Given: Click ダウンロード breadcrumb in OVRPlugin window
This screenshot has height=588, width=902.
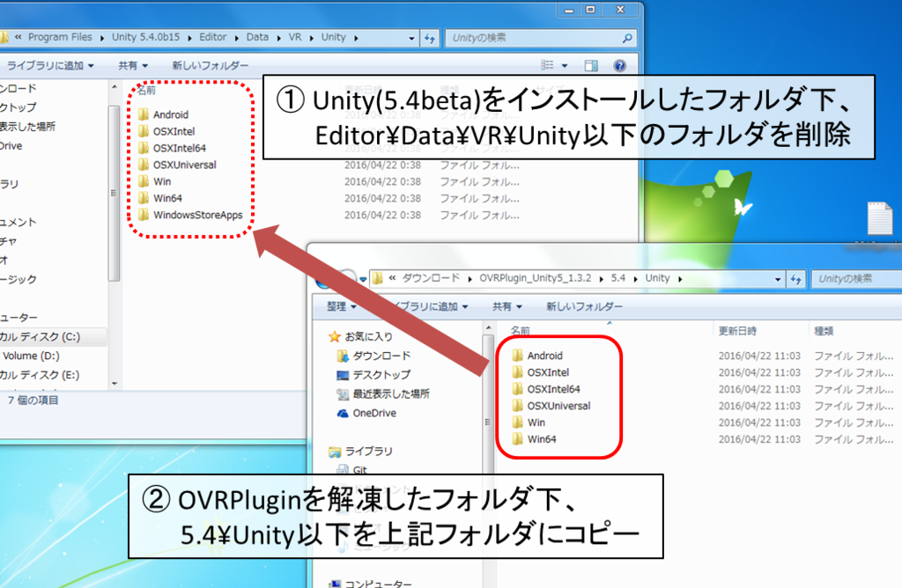Looking at the screenshot, I should pos(430,277).
